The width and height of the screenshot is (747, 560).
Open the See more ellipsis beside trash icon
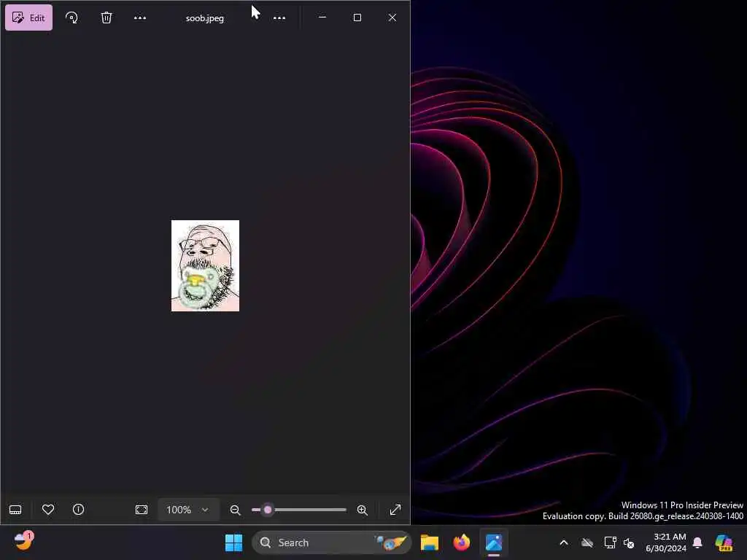140,17
